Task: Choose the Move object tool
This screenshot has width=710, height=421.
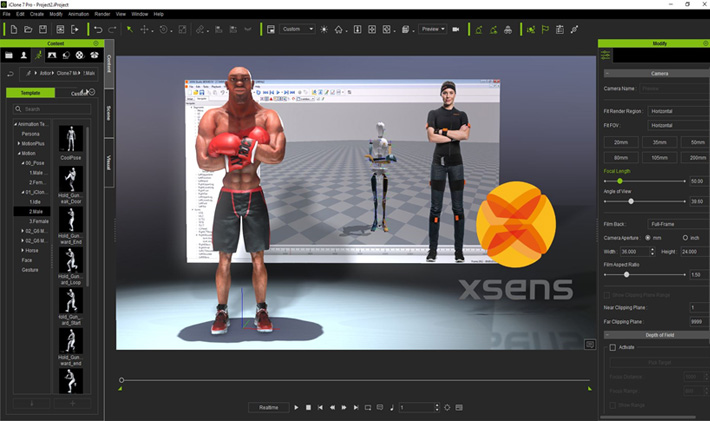Action: point(144,29)
